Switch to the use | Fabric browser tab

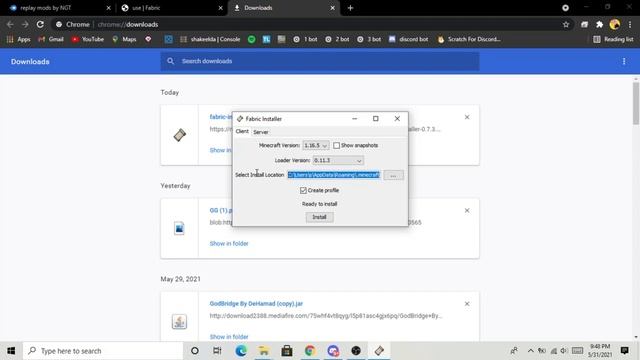[x=171, y=8]
